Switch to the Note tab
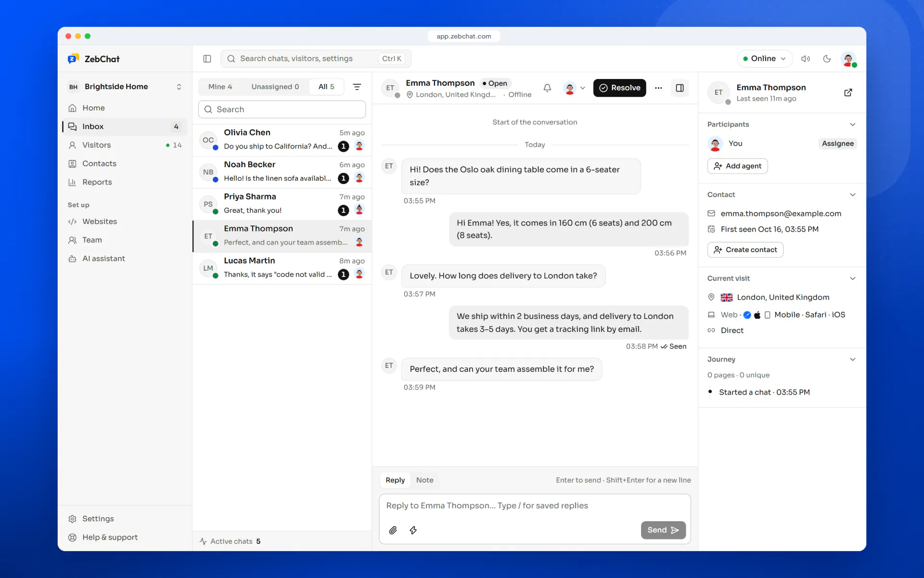The image size is (924, 578). [424, 480]
